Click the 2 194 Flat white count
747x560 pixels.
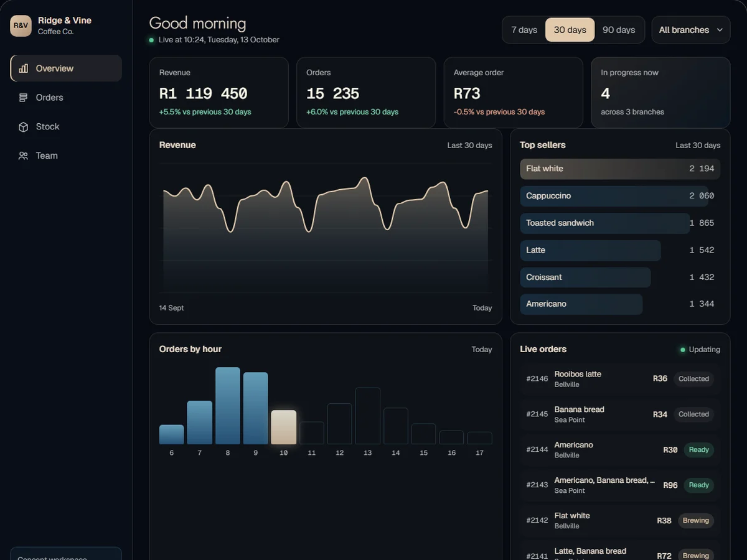(702, 169)
